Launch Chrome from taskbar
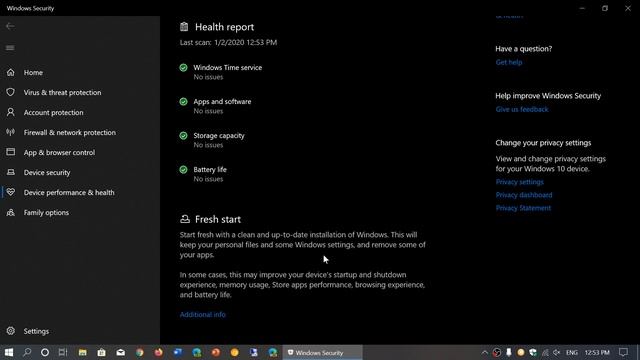Image resolution: width=640 pixels, height=360 pixels. click(140, 352)
